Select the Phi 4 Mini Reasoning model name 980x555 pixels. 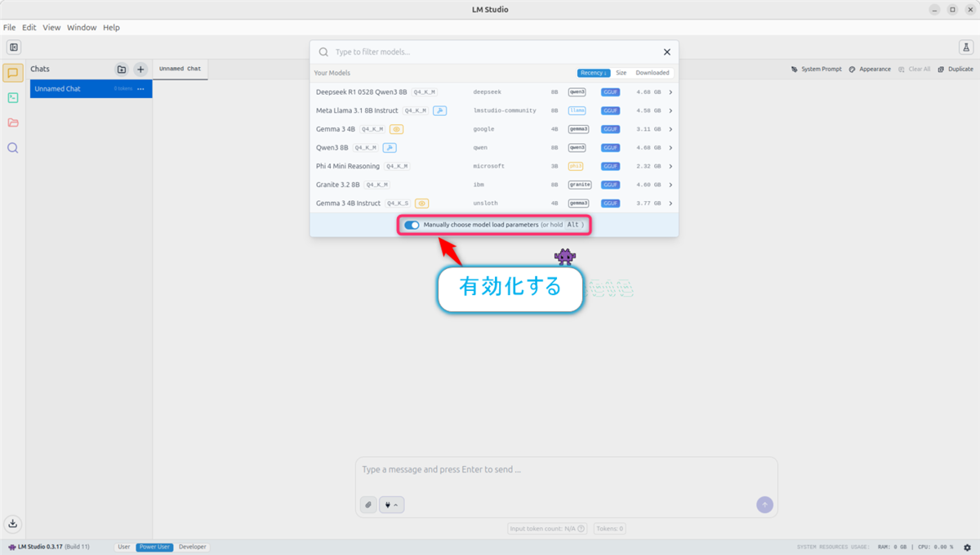348,166
